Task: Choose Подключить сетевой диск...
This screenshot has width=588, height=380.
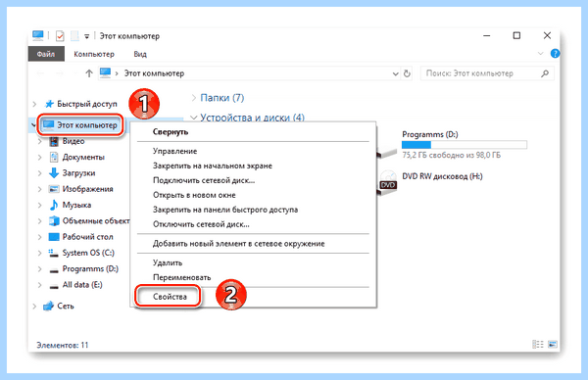Action: pyautogui.click(x=253, y=180)
